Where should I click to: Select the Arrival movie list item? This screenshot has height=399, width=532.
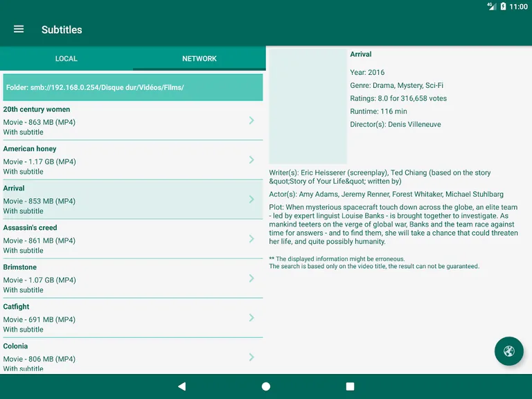(125, 199)
